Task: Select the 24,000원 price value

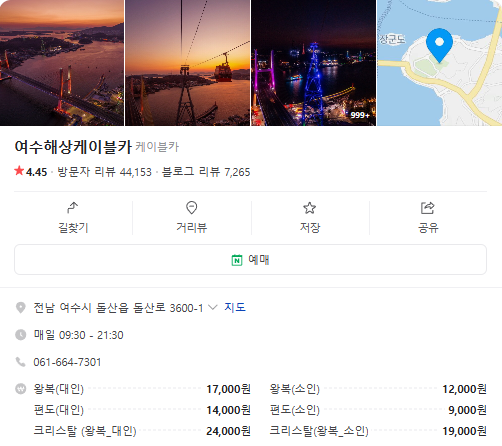Action: (228, 431)
